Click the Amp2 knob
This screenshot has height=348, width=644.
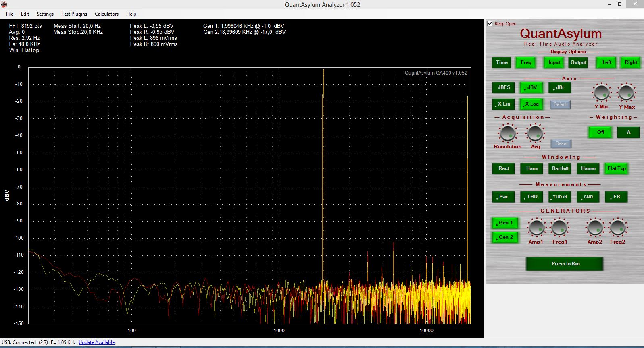(x=595, y=228)
